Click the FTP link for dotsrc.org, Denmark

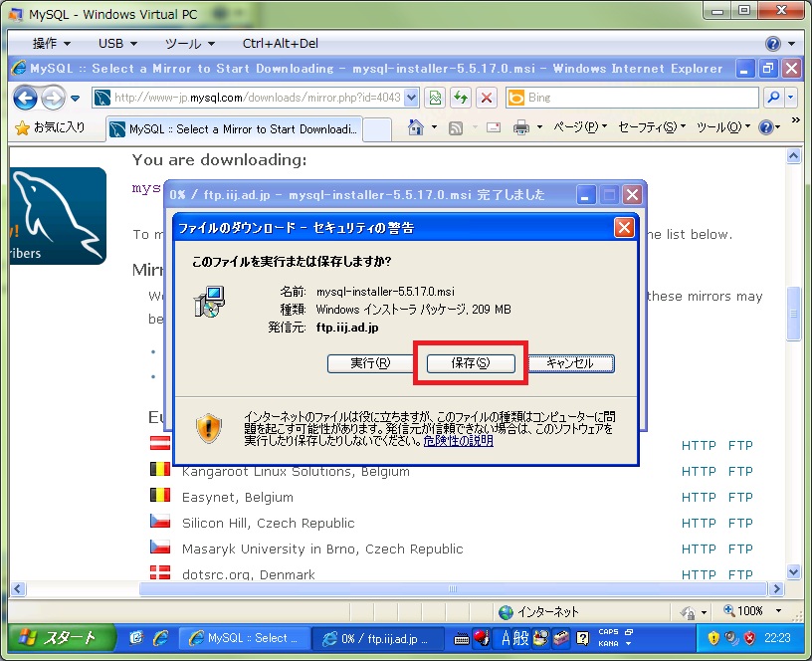pyautogui.click(x=740, y=574)
